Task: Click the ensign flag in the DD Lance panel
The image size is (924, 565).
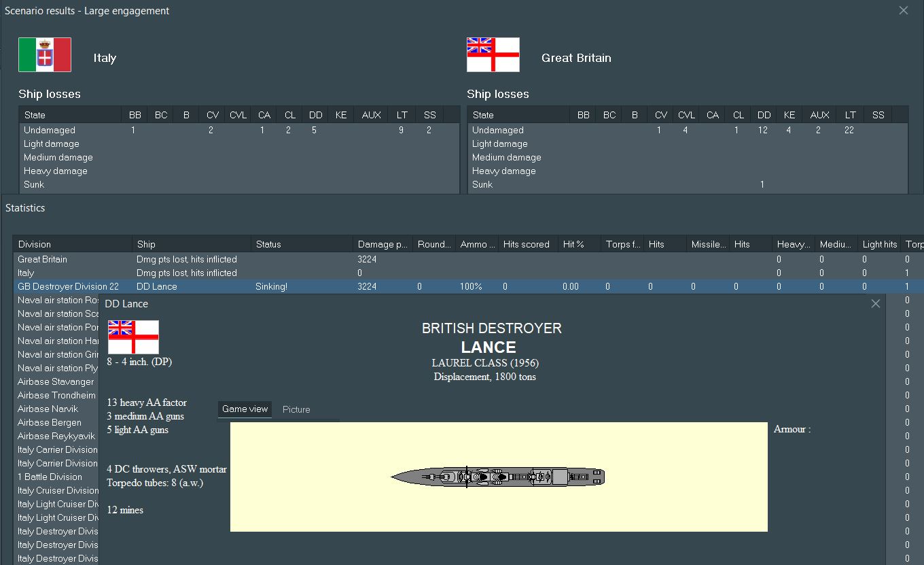Action: (x=133, y=337)
